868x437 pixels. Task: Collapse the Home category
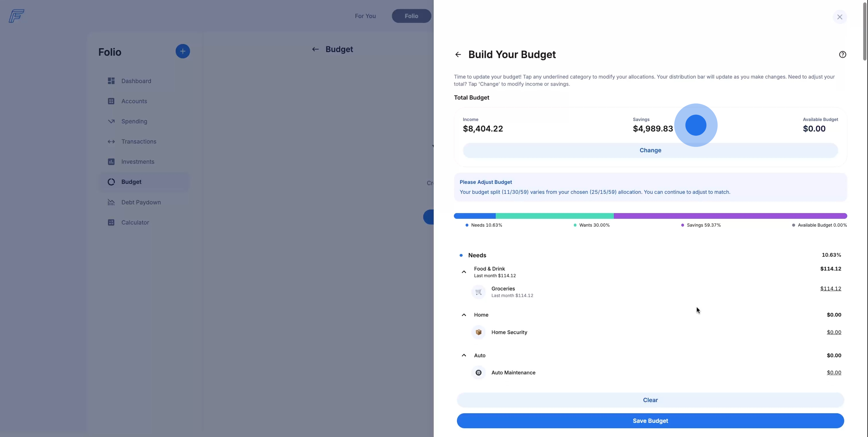coord(464,315)
